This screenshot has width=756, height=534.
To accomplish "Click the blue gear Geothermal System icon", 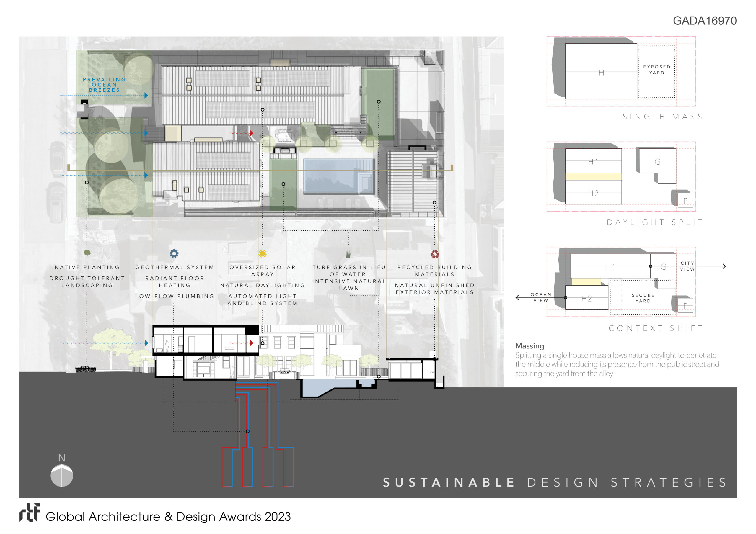I will pos(174,253).
